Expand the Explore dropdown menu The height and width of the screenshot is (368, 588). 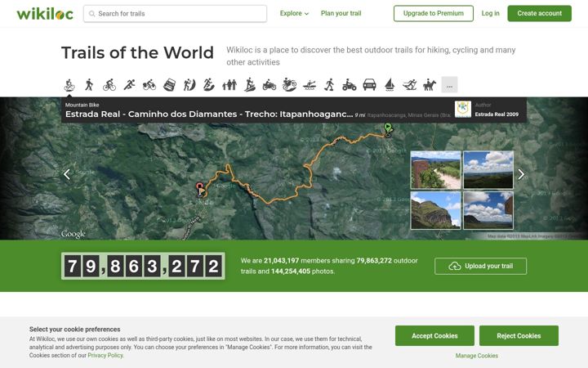tap(294, 14)
